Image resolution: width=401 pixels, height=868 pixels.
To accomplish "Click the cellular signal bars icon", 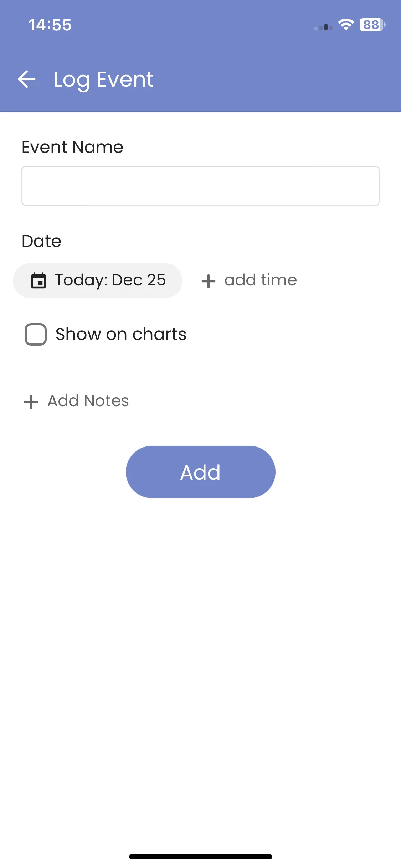I will [324, 27].
